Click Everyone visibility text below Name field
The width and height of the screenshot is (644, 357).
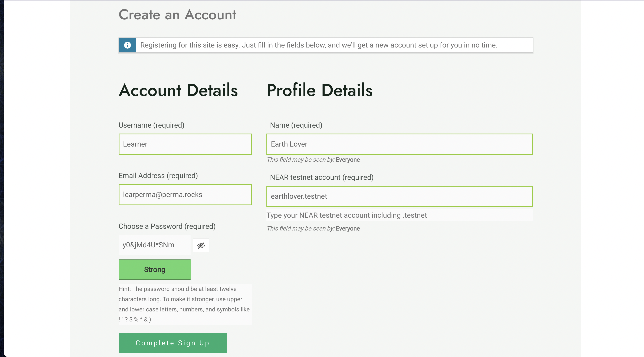point(348,160)
